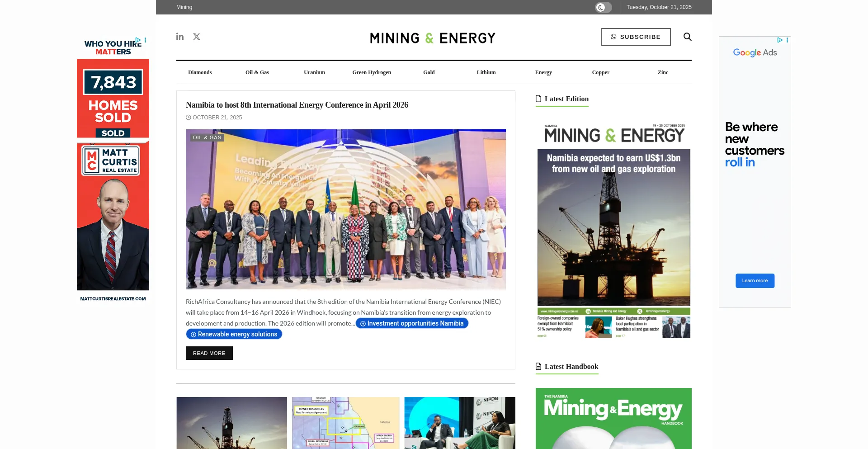This screenshot has height=449, width=868.
Task: Open the Oil & Gas menu category
Action: [x=257, y=72]
